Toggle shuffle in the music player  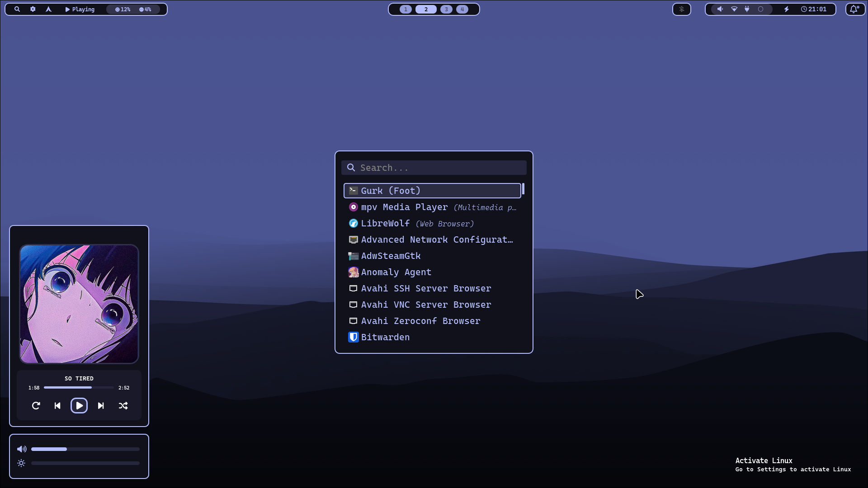(x=123, y=406)
